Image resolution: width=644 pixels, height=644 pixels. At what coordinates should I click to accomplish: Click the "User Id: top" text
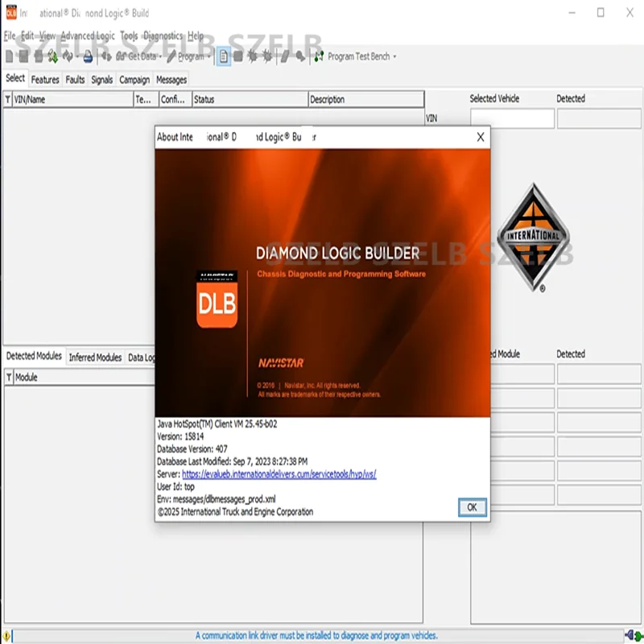click(x=175, y=487)
